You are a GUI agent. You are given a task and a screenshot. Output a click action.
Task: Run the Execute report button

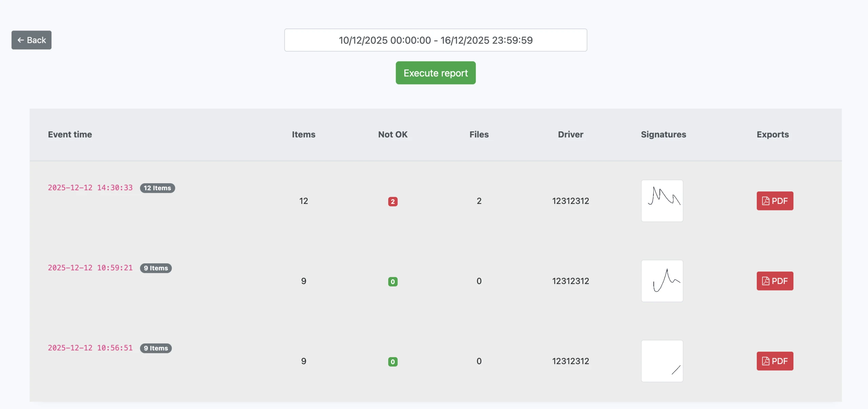(x=436, y=73)
